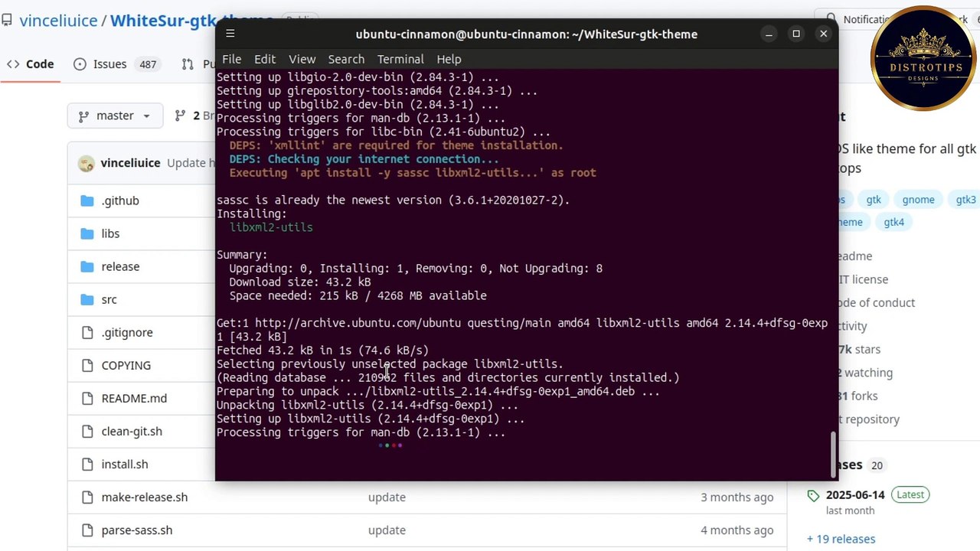The height and width of the screenshot is (551, 980).
Task: Select the gtk4 topic tag
Action: (x=893, y=222)
